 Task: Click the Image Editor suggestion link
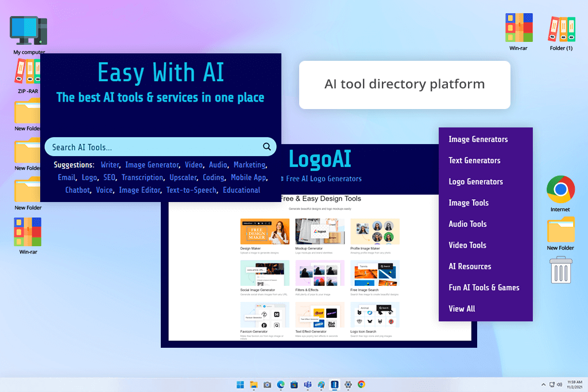pyautogui.click(x=140, y=190)
